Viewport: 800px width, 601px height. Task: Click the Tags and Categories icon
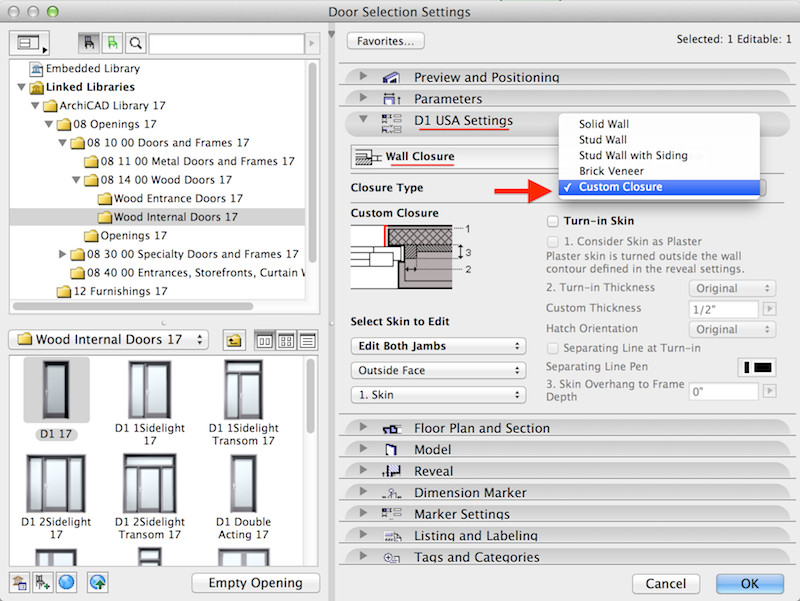(x=392, y=558)
